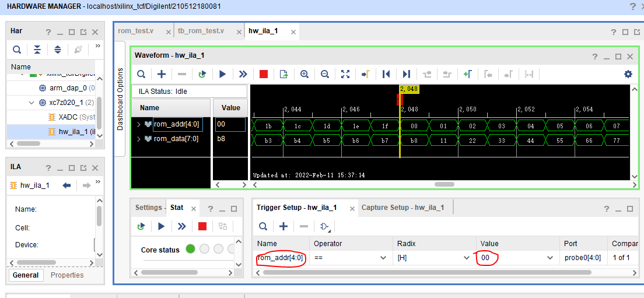Image resolution: width=644 pixels, height=298 pixels.
Task: Add a probe with the Waveform plus icon
Action: point(162,74)
